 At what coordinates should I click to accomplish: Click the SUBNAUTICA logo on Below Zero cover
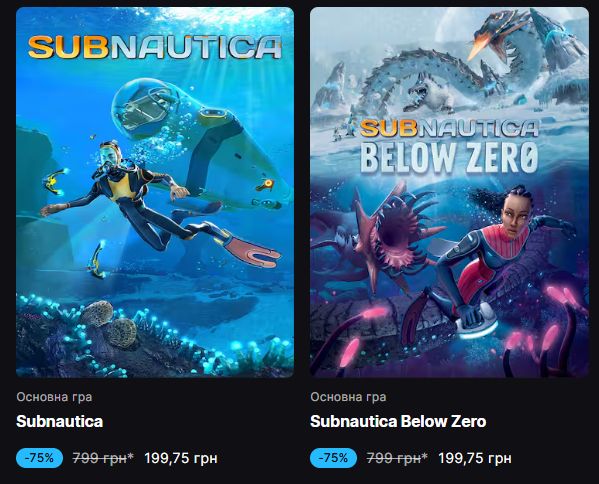click(x=449, y=128)
